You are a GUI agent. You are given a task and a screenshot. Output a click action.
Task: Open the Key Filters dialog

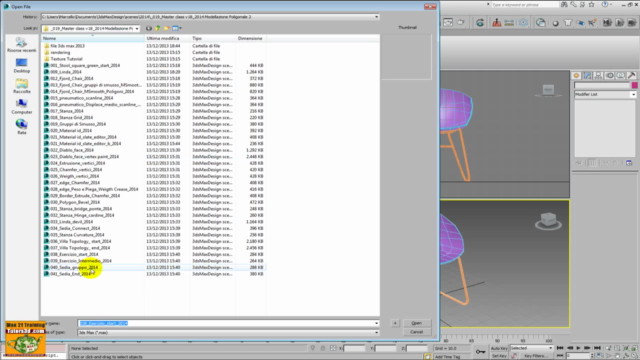click(x=536, y=356)
